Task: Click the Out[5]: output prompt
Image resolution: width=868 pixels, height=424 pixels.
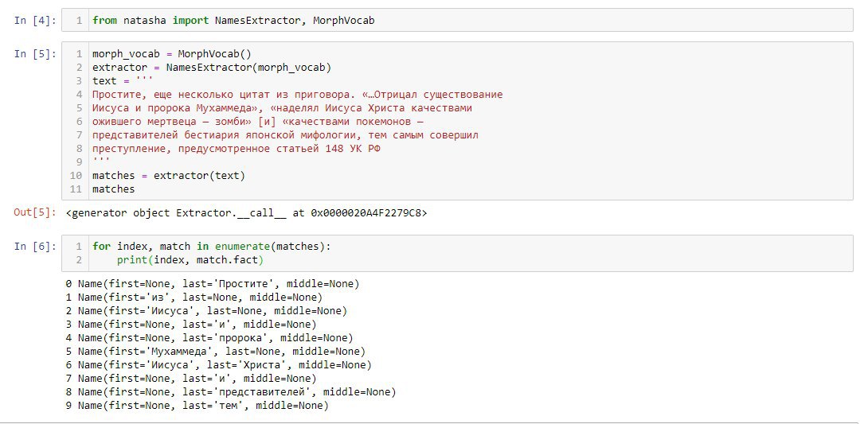Action: click(35, 213)
